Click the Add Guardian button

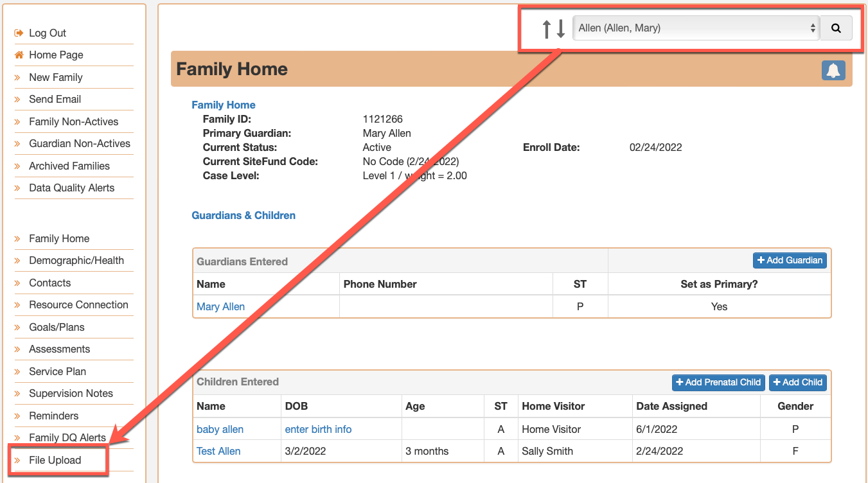790,260
